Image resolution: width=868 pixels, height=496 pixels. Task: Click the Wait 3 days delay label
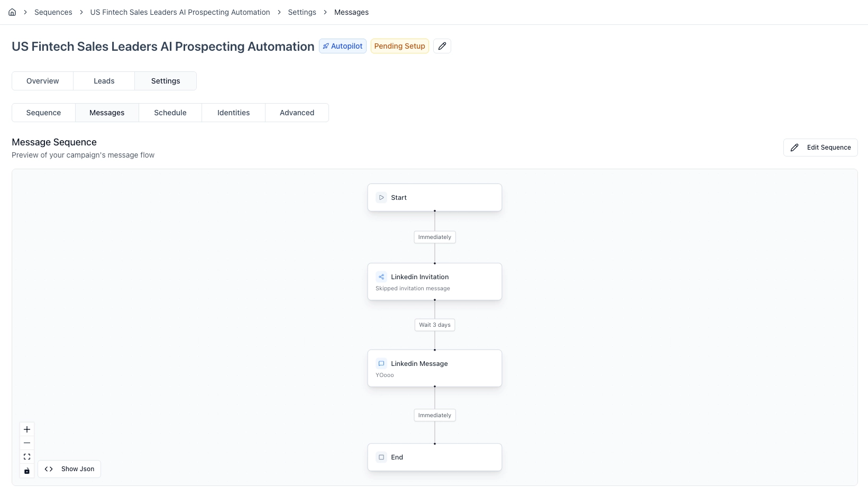pos(435,325)
